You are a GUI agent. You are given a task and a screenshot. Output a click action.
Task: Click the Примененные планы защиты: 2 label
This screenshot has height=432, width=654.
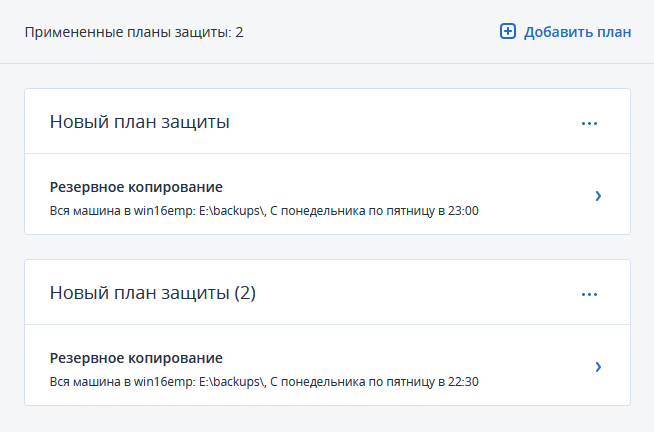[134, 32]
